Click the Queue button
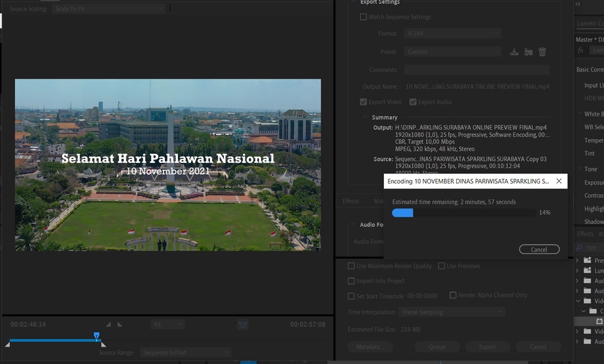604x364 pixels. point(437,346)
